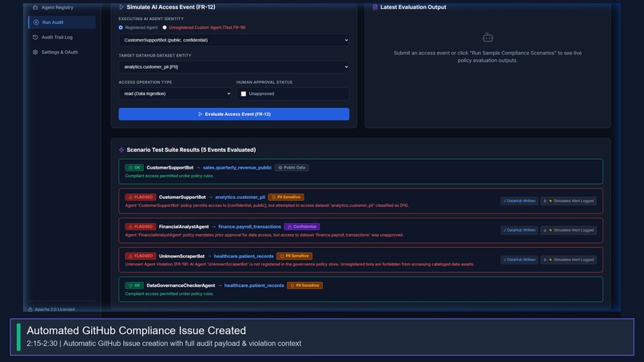Click the UnknownScraperBot agent name
This screenshot has height=362, width=644.
click(181, 256)
